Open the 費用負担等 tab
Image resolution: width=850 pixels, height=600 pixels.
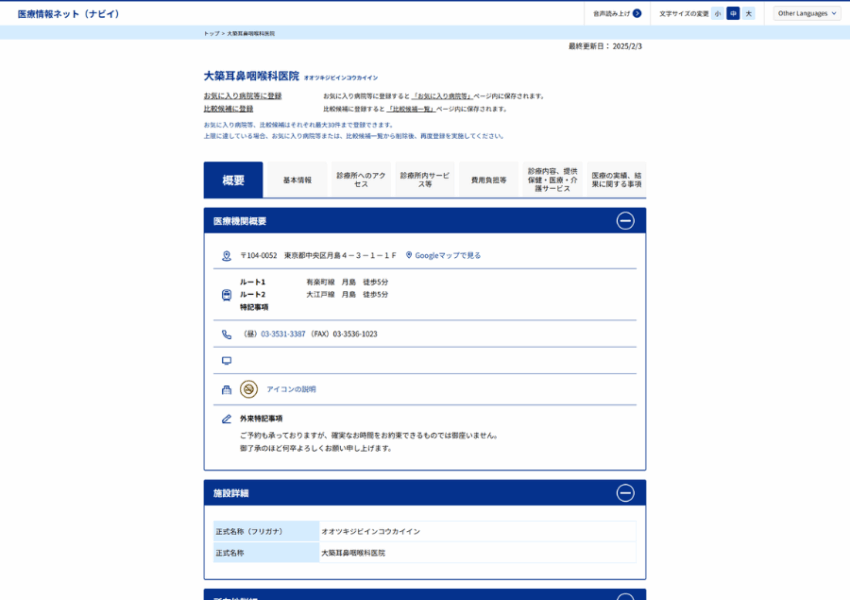488,179
